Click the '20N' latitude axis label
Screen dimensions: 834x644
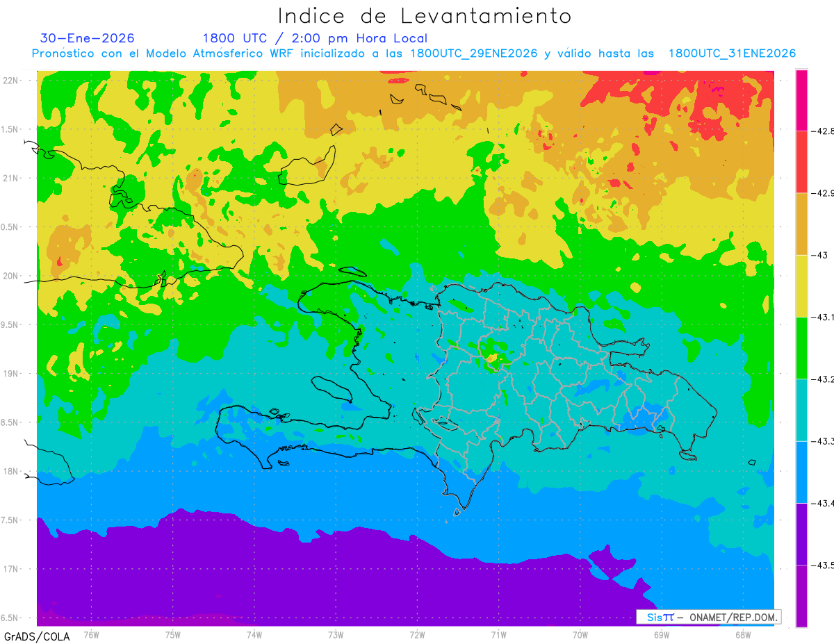point(11,276)
